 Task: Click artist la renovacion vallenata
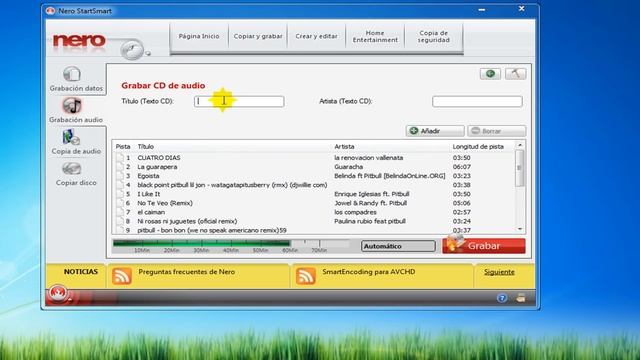coord(369,158)
